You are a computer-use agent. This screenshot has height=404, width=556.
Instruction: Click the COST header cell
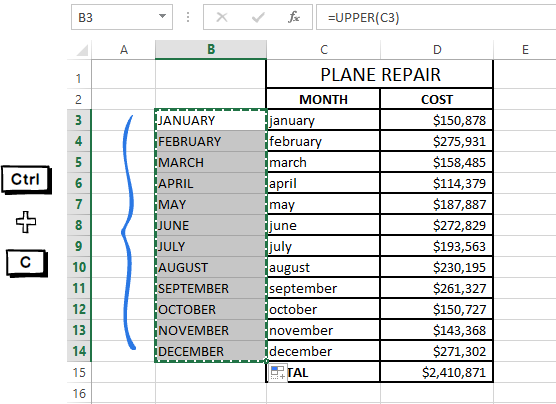coord(437,99)
